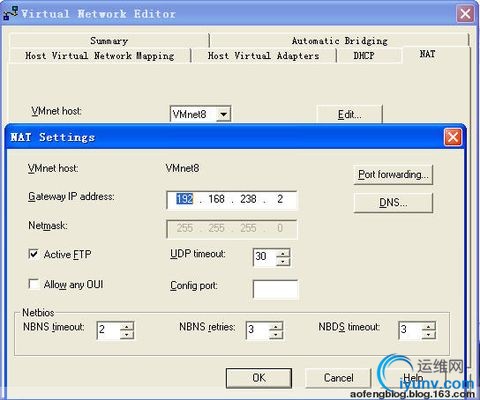This screenshot has height=400, width=480.
Task: Open the DHCP tab
Action: 364,55
